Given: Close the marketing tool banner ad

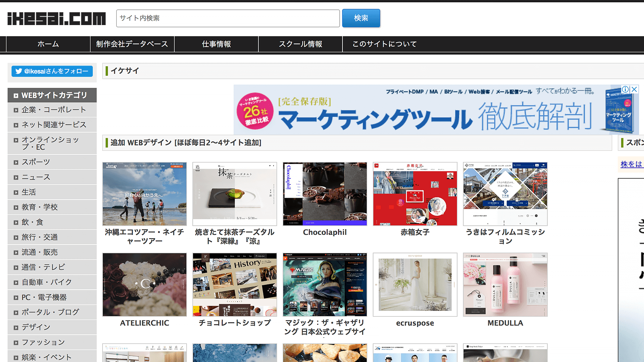Looking at the screenshot, I should (634, 89).
